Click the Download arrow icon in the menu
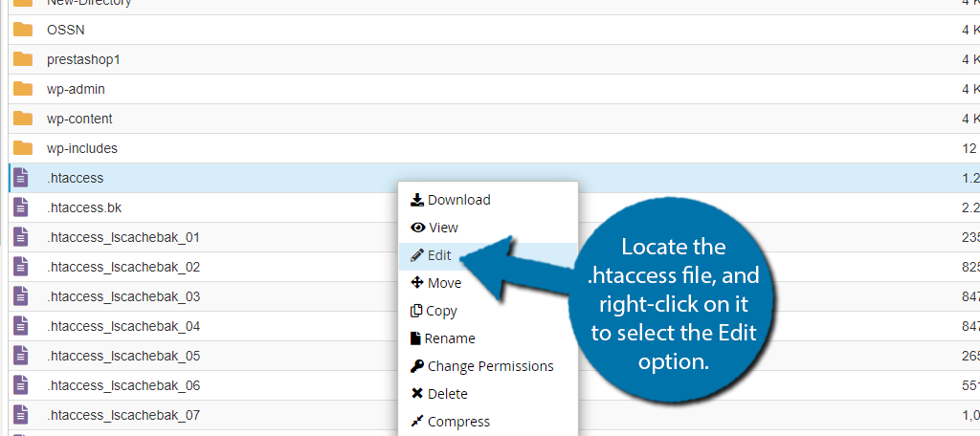Image resolution: width=980 pixels, height=436 pixels. pos(417,200)
